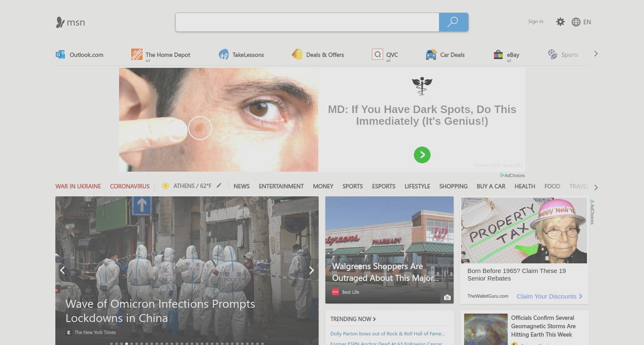644x345 pixels.
Task: Open the settings gear icon
Action: (560, 22)
